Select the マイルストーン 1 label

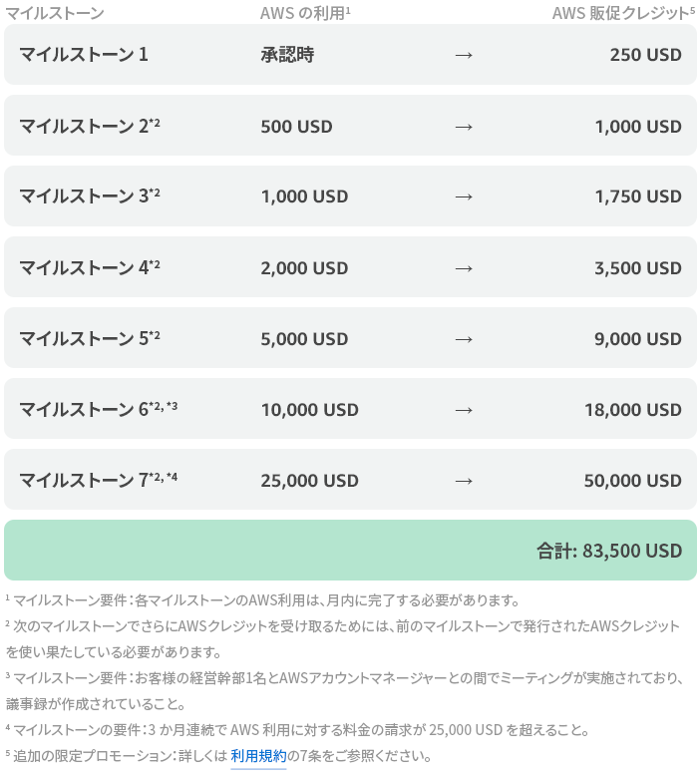point(84,55)
